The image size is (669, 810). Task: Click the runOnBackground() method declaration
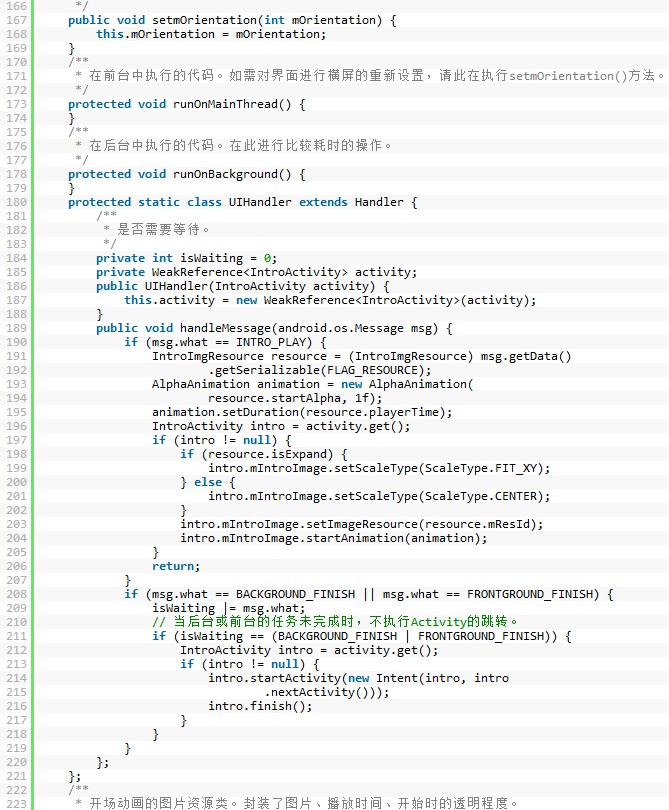[x=186, y=174]
